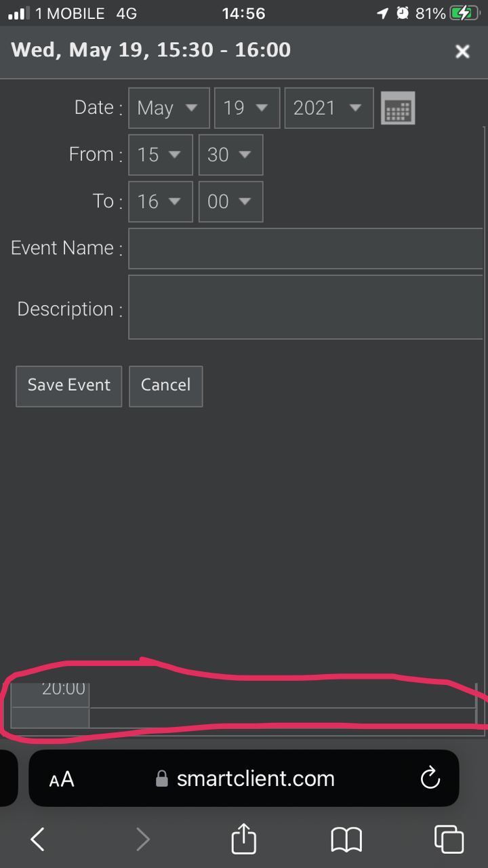The width and height of the screenshot is (488, 868).
Task: Go back with Safari's back arrow
Action: point(38,840)
